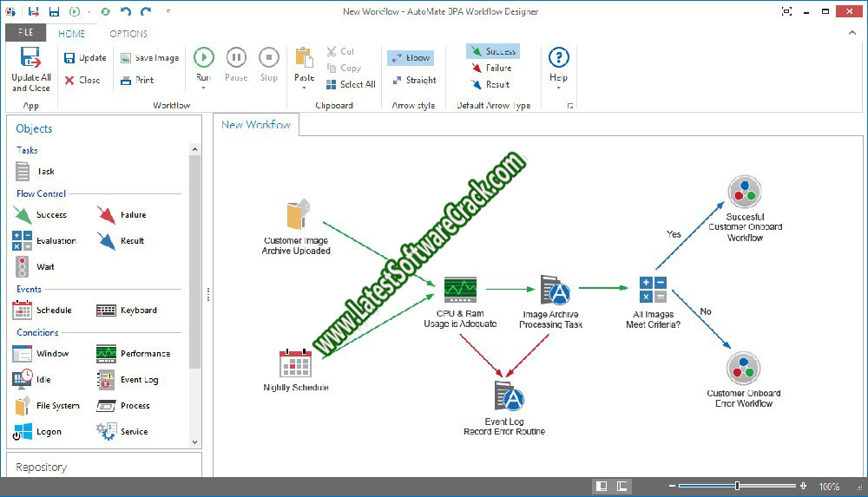
Task: Click the Pause workflow button
Action: [x=236, y=65]
